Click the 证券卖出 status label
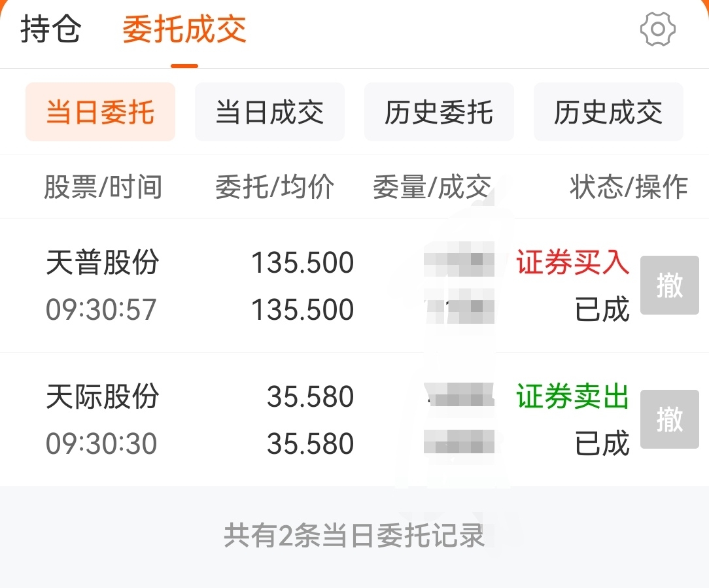 572,396
